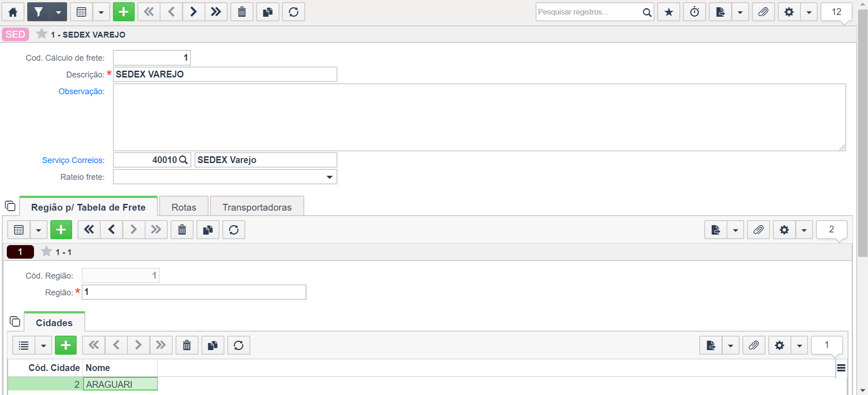The width and height of the screenshot is (868, 395).
Task: Click the main record count 12
Action: click(837, 12)
